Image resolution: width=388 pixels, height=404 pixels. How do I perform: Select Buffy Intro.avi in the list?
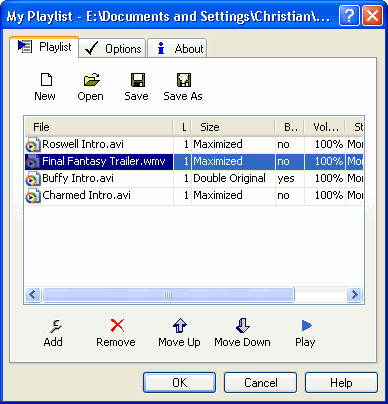[x=78, y=178]
